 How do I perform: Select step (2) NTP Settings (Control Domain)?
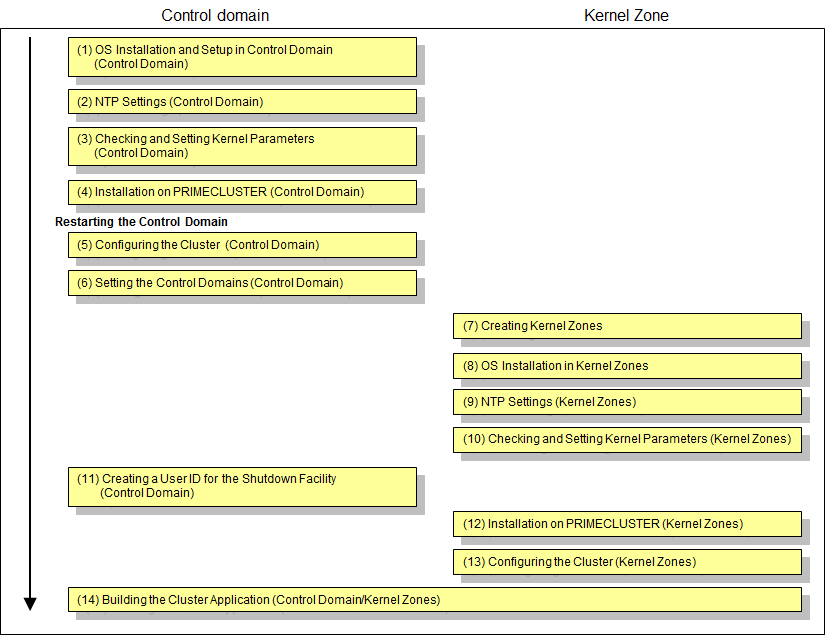click(242, 102)
